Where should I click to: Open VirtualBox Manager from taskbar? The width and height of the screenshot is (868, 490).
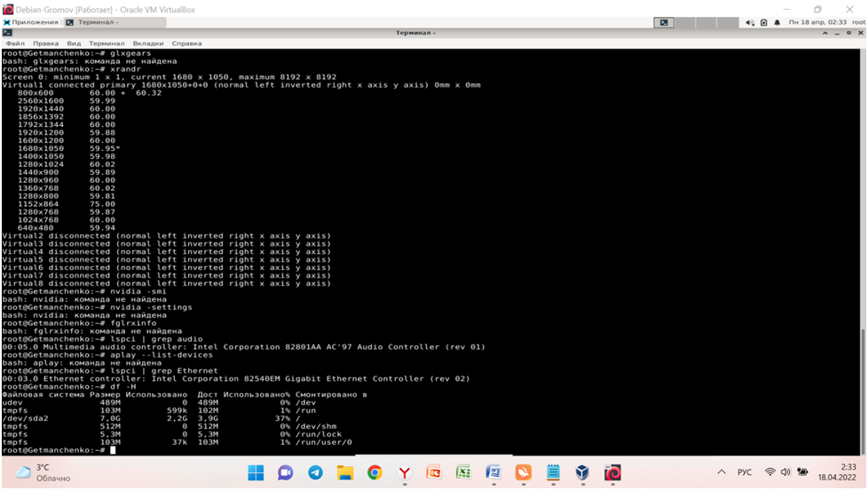582,472
